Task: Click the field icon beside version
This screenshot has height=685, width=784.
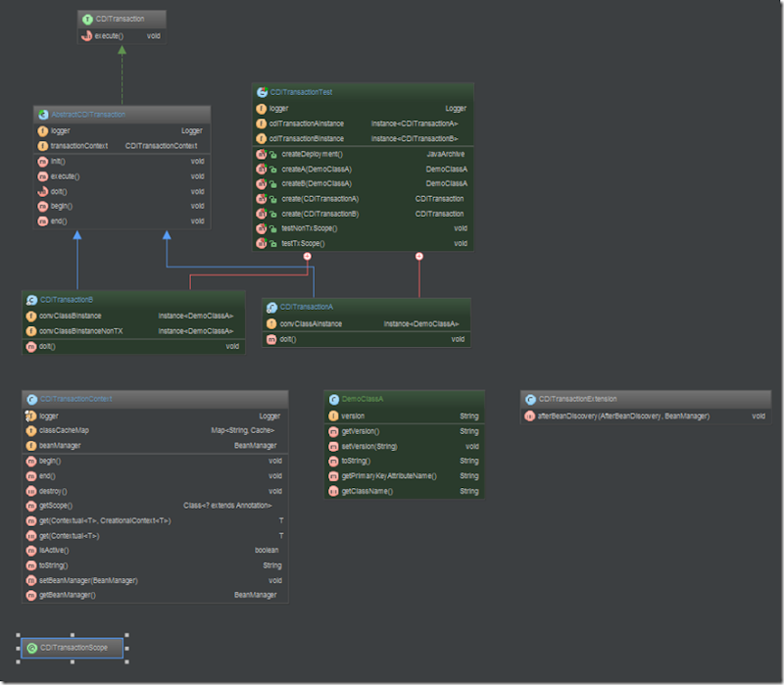Action: click(x=333, y=416)
